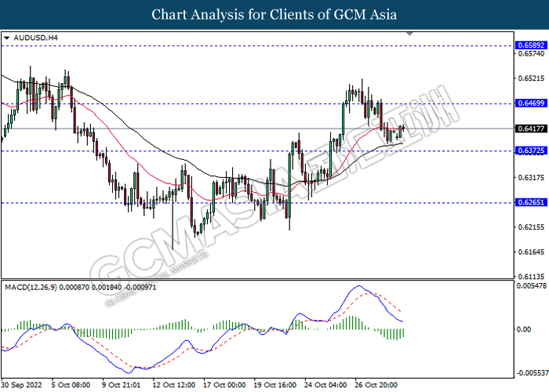Click the 12 Oct 12:00 time label
This screenshot has height=392, width=549.
pos(174,385)
